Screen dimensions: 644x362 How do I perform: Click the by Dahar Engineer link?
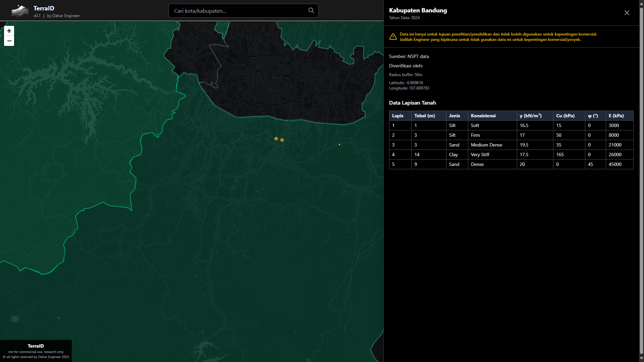pyautogui.click(x=63, y=16)
